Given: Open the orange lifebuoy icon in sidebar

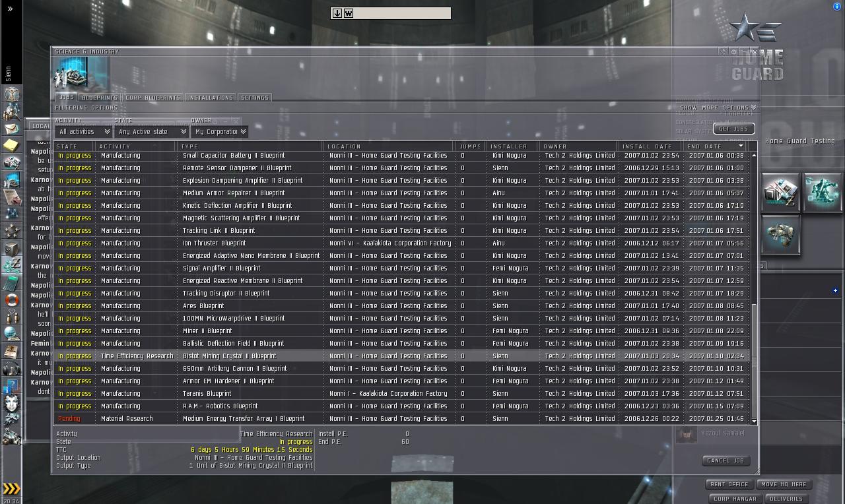Looking at the screenshot, I should 12,300.
